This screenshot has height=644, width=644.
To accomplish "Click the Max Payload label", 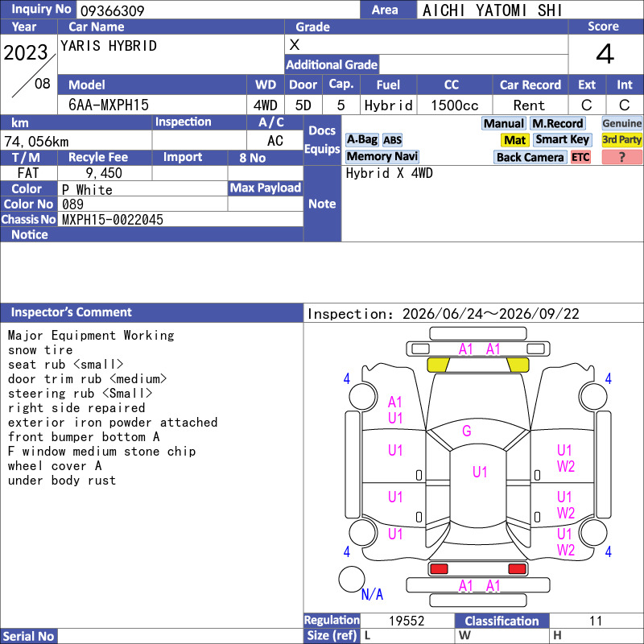I will click(x=266, y=188).
